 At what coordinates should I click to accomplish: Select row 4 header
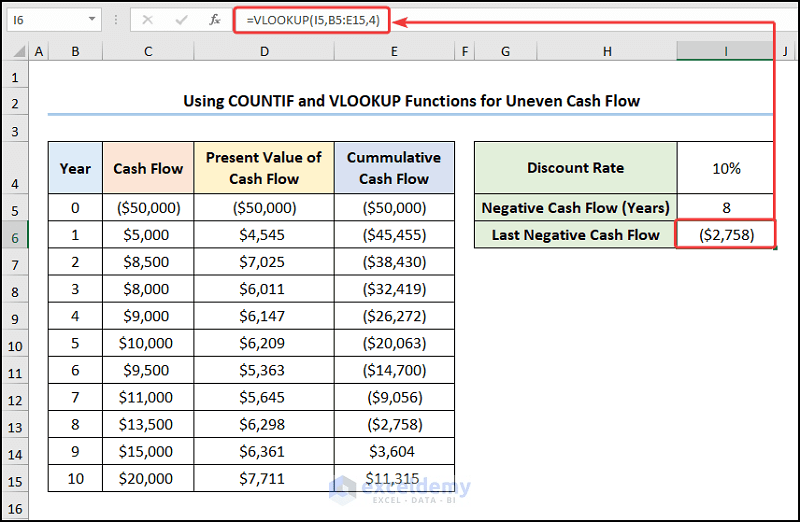point(15,168)
